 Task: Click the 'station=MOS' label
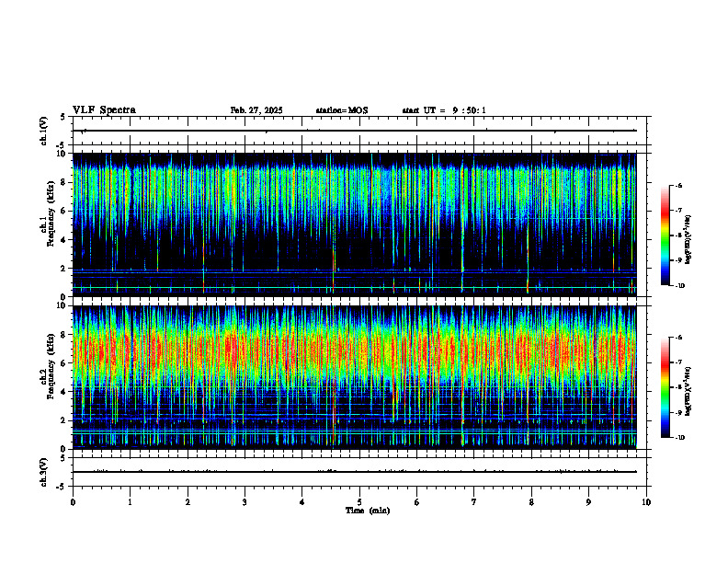tap(342, 110)
